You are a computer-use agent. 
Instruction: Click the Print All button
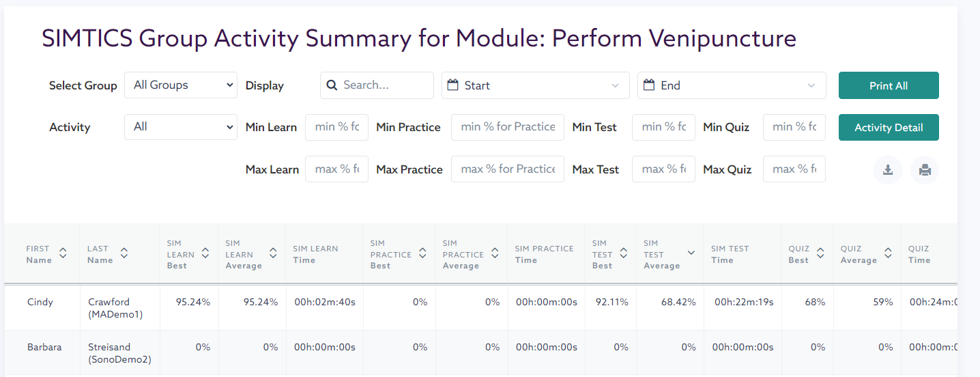[x=889, y=85]
